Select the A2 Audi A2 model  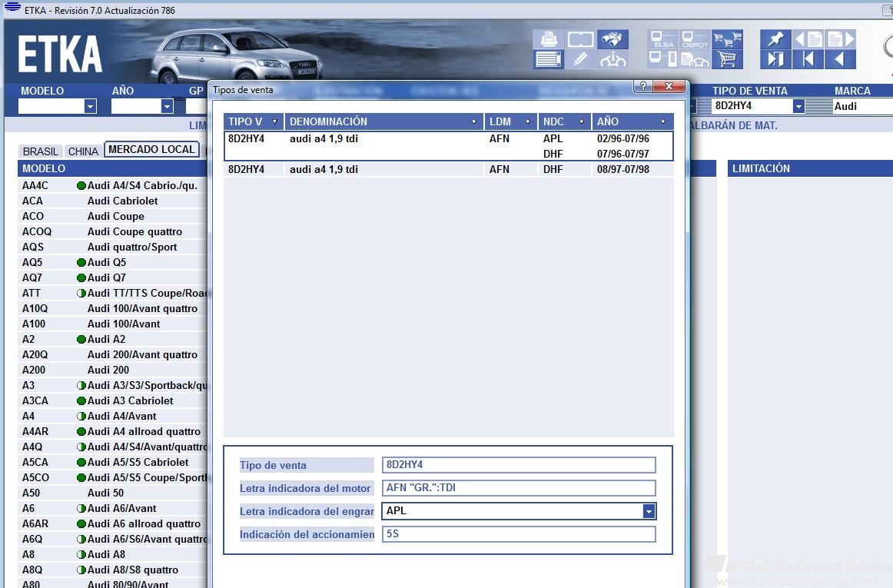point(114,339)
